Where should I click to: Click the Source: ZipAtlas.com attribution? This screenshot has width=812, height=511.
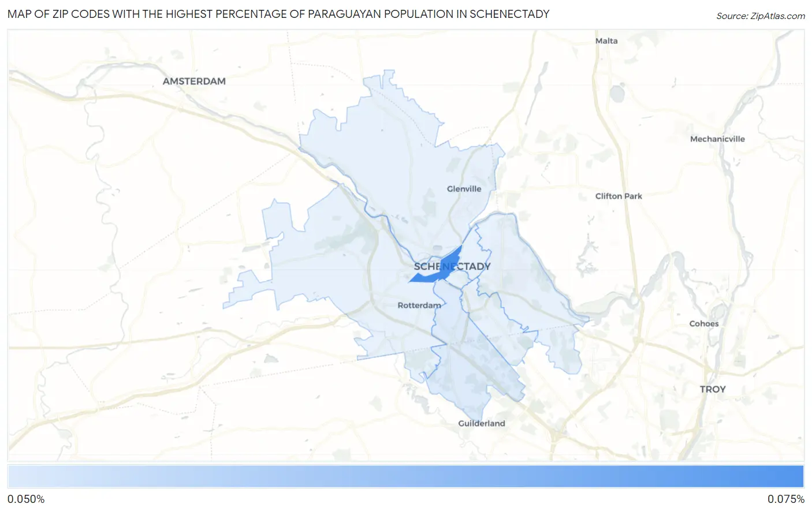click(760, 16)
